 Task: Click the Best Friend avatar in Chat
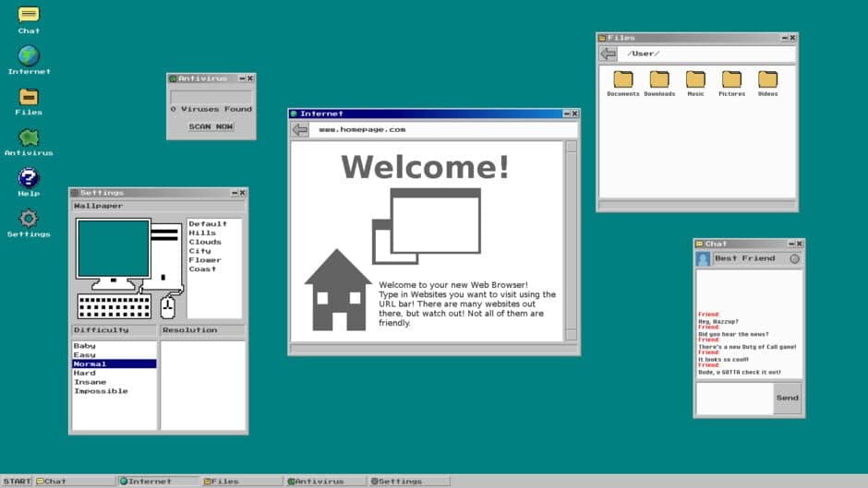pos(703,259)
